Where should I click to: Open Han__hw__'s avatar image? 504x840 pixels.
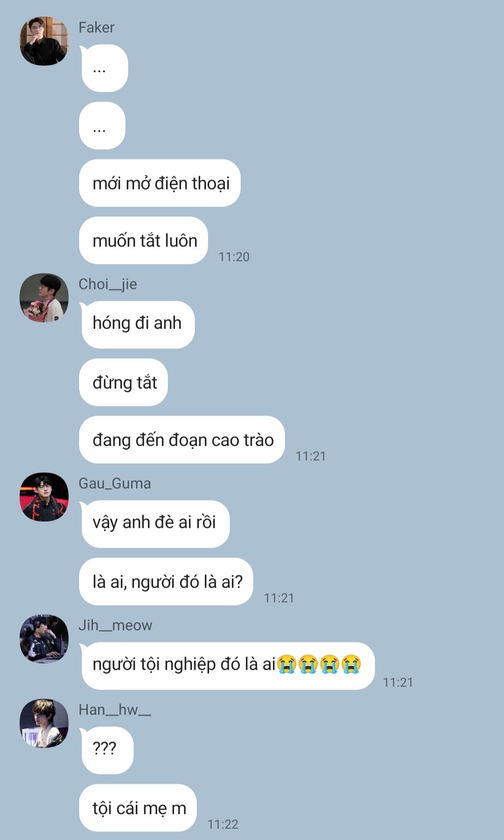pyautogui.click(x=44, y=723)
